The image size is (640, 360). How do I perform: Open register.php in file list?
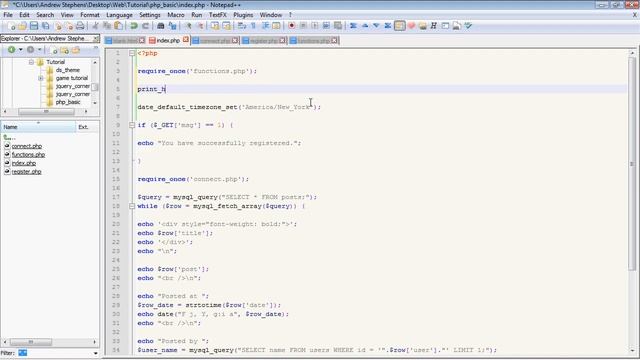coord(27,172)
